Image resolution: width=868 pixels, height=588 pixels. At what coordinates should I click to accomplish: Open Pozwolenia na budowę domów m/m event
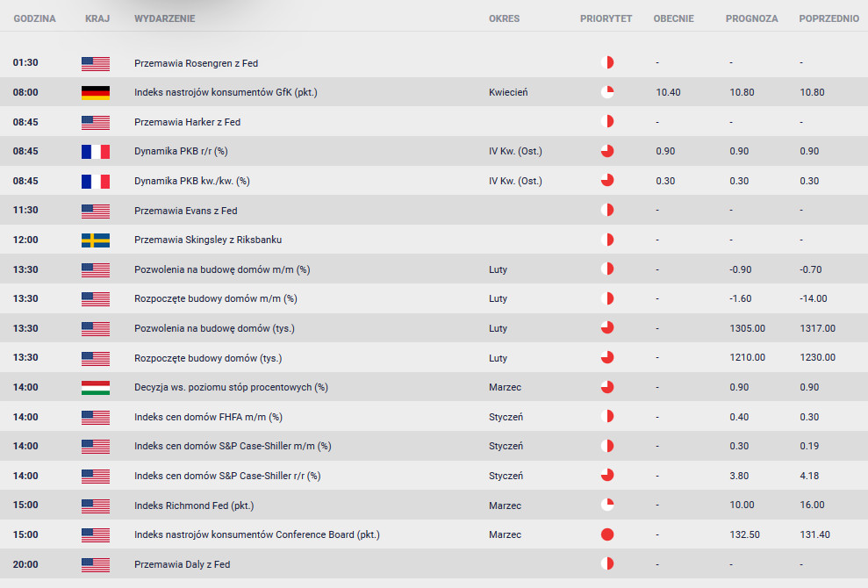point(222,269)
